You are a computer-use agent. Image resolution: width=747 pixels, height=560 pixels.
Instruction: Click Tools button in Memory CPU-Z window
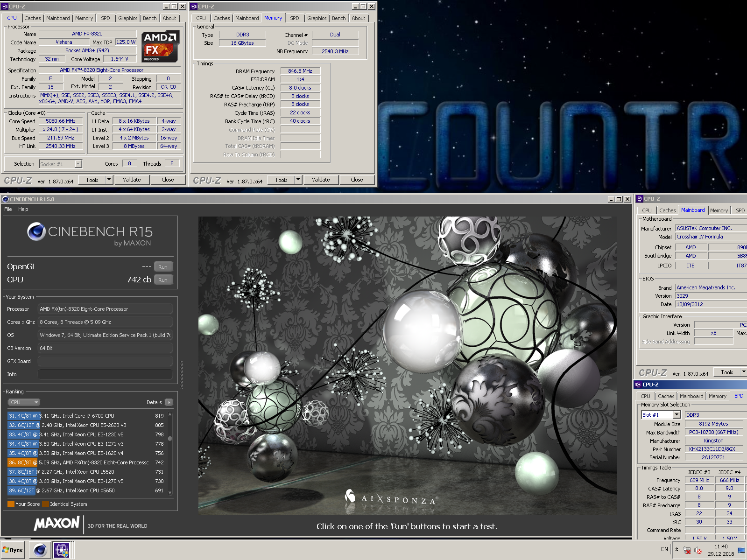[x=281, y=180]
